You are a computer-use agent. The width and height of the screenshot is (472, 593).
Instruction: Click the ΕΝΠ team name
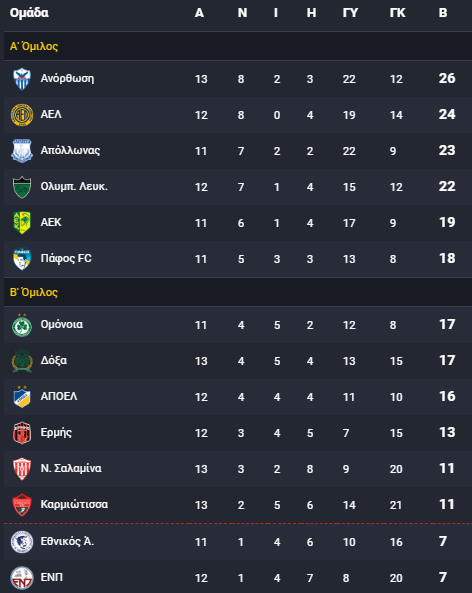point(52,577)
